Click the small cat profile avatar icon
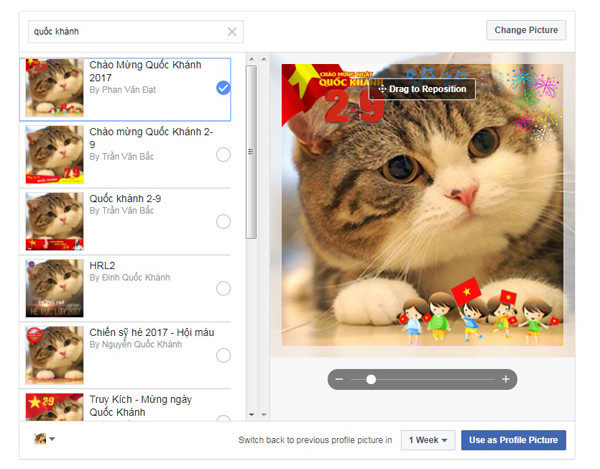Viewport: 600px width, 469px height. tap(40, 439)
